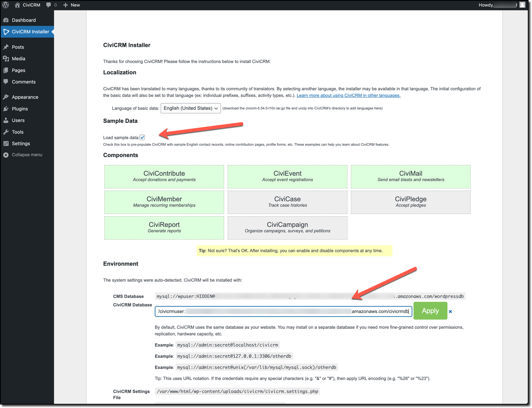
Task: Click Collapse menu label in sidebar
Action: pos(27,155)
